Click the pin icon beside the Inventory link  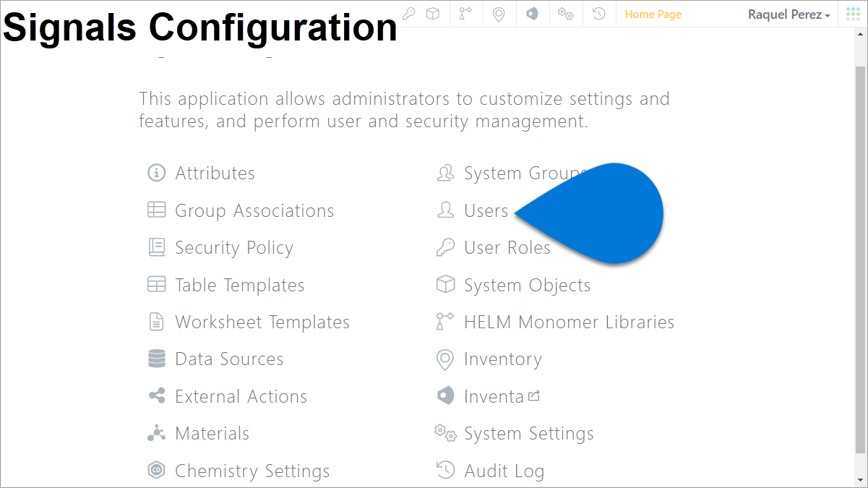pyautogui.click(x=445, y=359)
